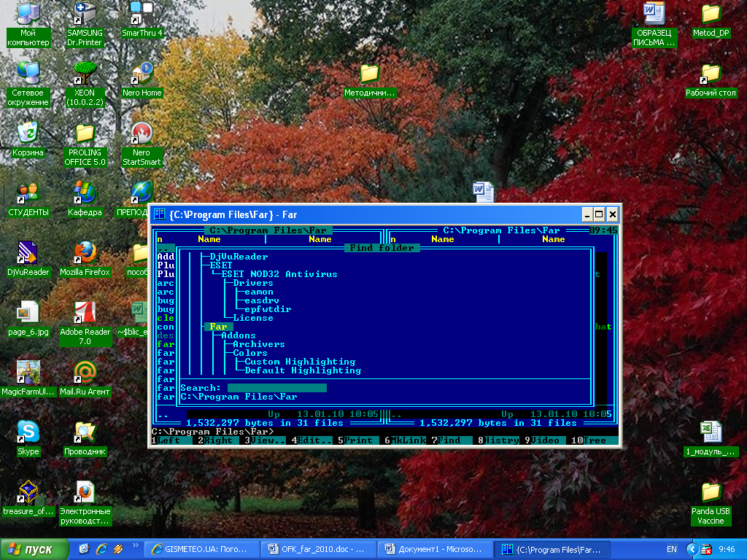Select the ОБРАЗЕЦ ПИСЬМА Word document icon

[654, 25]
